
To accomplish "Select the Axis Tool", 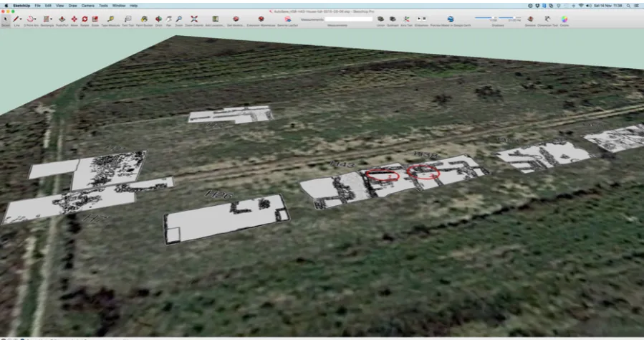I will coord(406,19).
